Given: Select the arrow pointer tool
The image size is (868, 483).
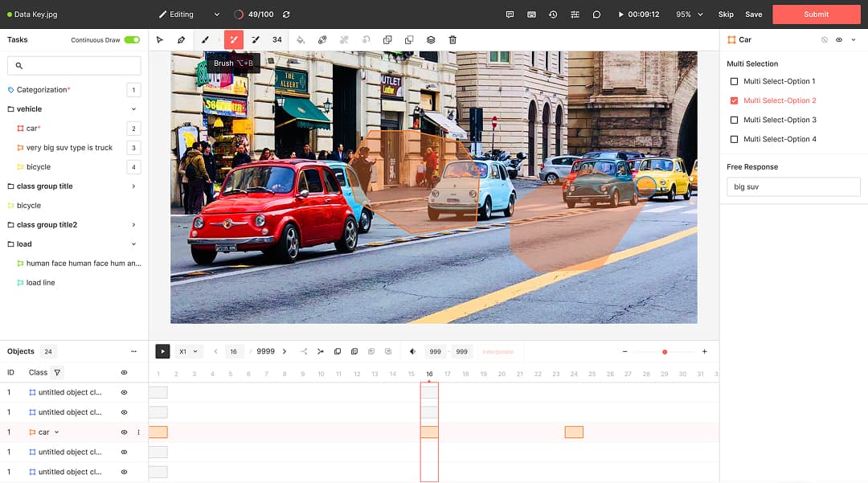Looking at the screenshot, I should coord(160,39).
